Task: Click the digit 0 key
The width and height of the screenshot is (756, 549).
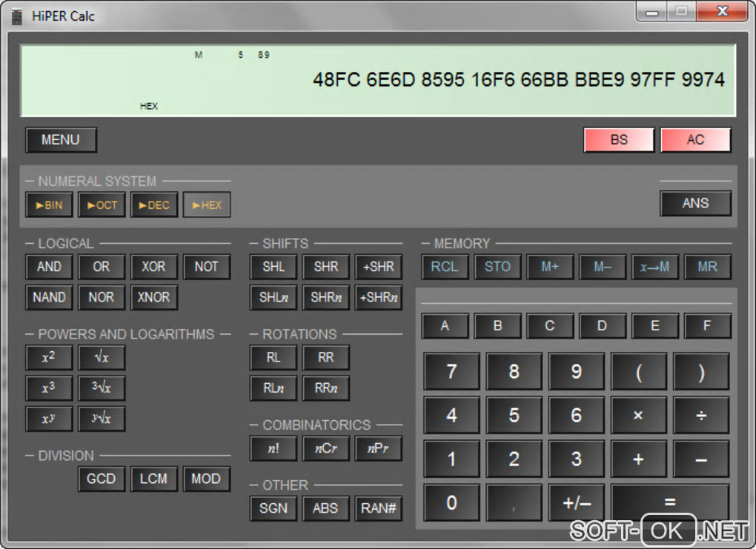Action: pyautogui.click(x=452, y=503)
